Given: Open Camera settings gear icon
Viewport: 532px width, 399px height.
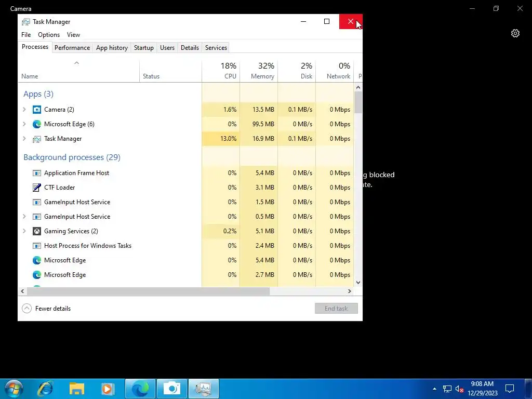Looking at the screenshot, I should tap(515, 33).
